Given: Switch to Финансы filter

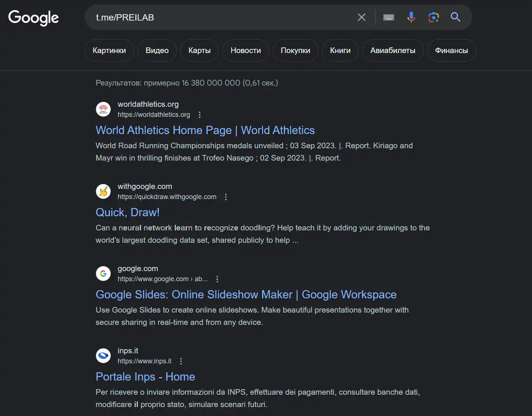Looking at the screenshot, I should (x=451, y=50).
